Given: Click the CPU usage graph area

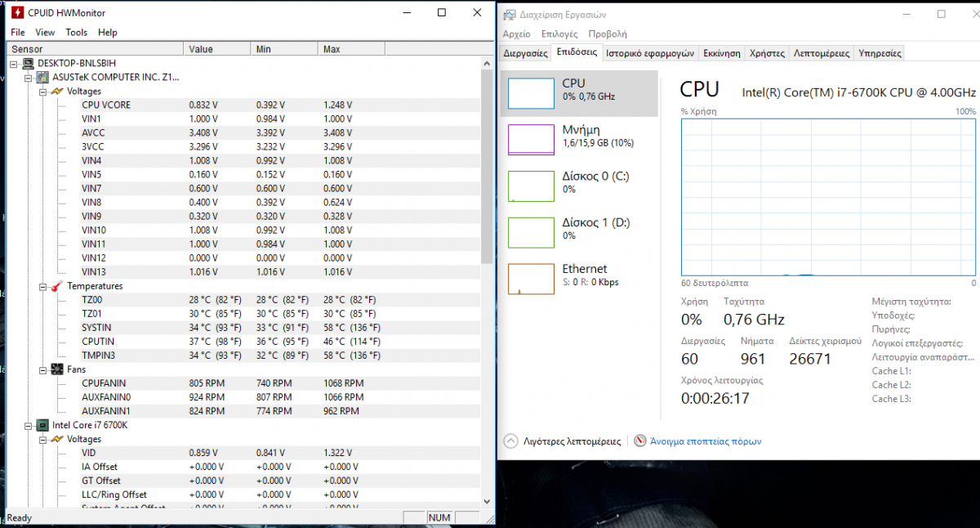Looking at the screenshot, I should pos(829,196).
